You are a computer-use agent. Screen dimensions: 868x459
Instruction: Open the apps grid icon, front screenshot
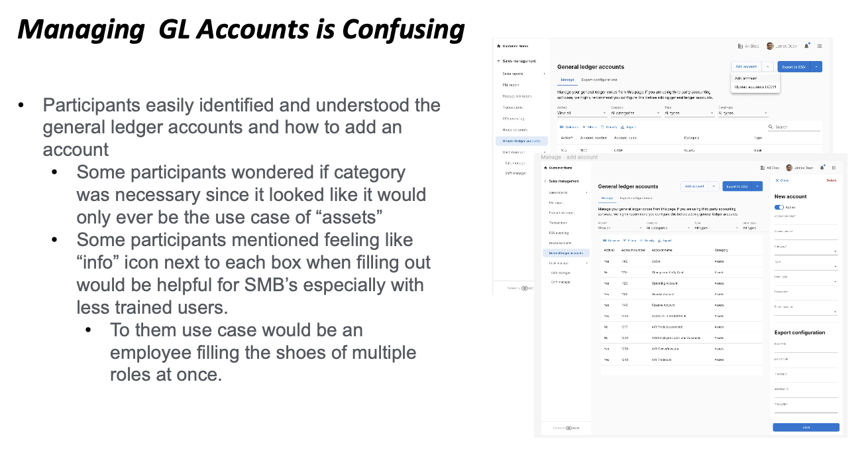[834, 168]
